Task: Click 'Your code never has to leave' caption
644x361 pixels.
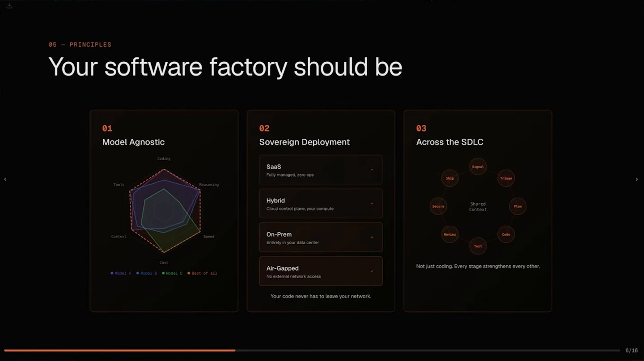Action: [321, 296]
